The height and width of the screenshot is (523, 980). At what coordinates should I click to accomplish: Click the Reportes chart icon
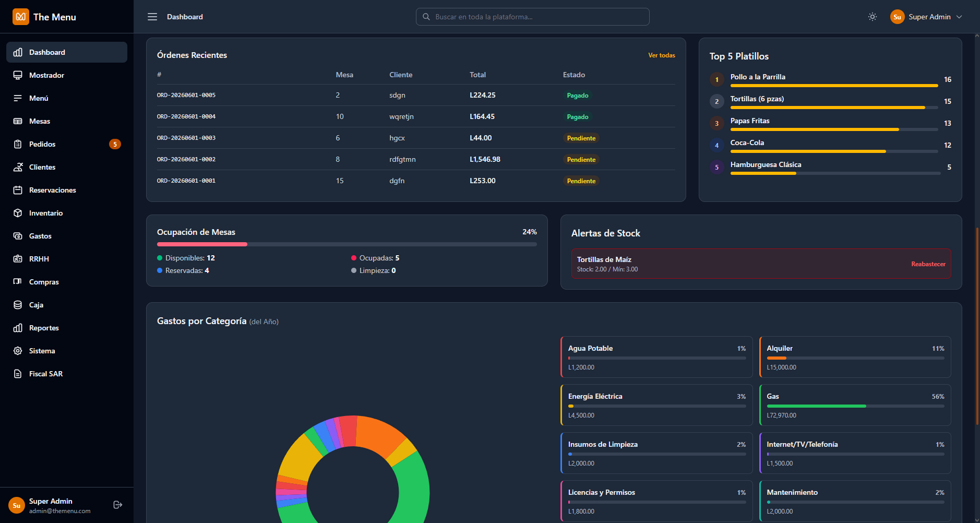[18, 328]
